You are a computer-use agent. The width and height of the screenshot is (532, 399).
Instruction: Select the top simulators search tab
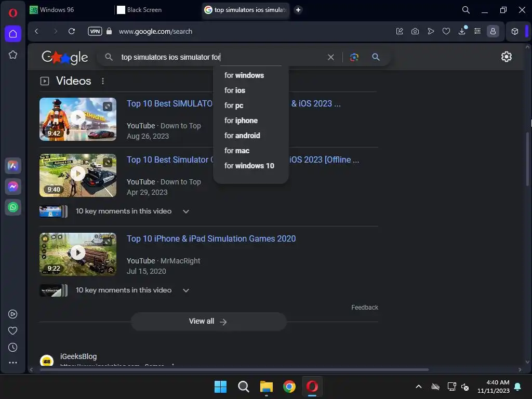coord(246,10)
